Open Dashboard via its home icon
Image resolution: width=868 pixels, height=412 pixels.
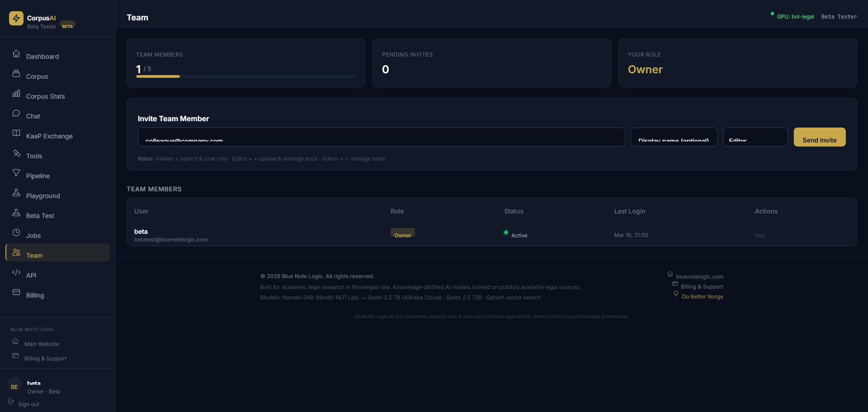16,53
